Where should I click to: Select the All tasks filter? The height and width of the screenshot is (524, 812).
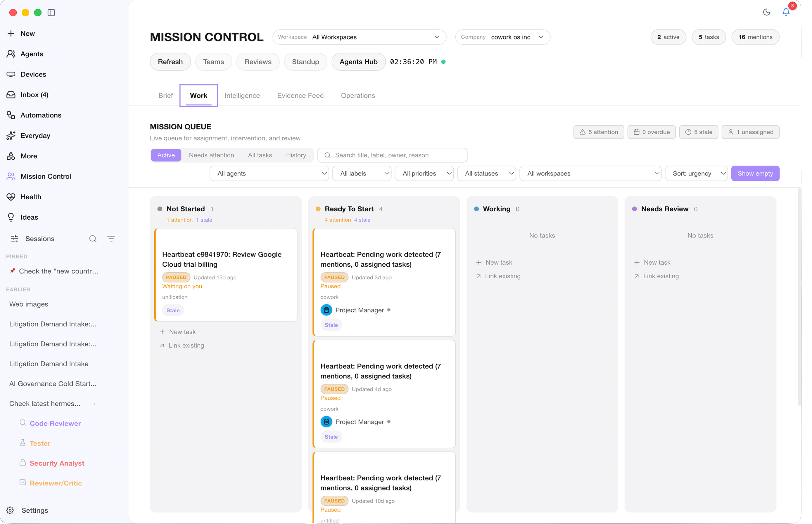[x=260, y=155]
